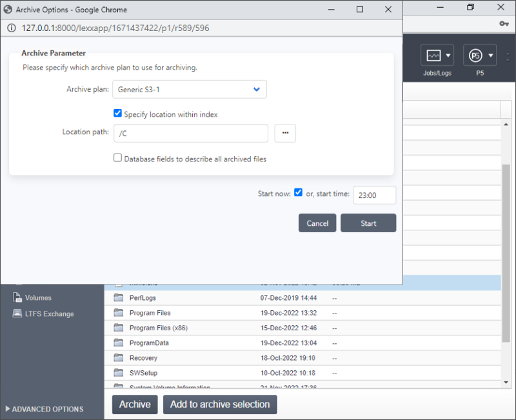Open the Jobs/Logs monitor icon
The width and height of the screenshot is (516, 420).
(433, 55)
